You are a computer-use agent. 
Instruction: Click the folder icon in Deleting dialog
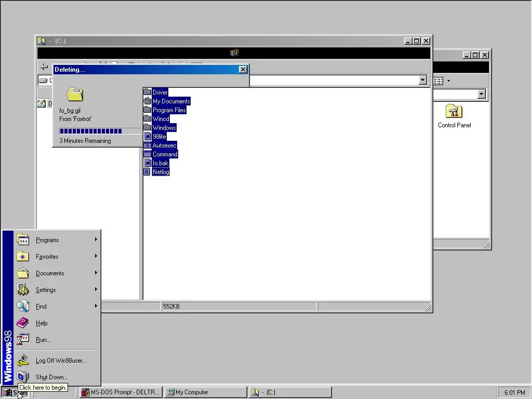tap(75, 95)
